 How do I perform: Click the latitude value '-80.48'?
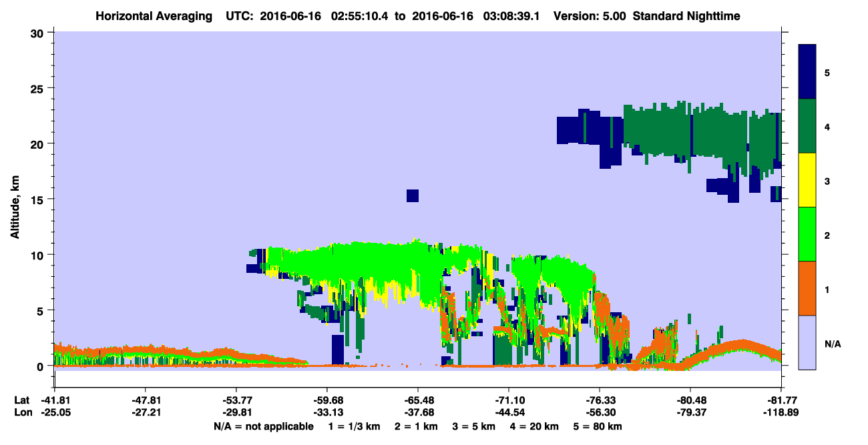(x=690, y=400)
